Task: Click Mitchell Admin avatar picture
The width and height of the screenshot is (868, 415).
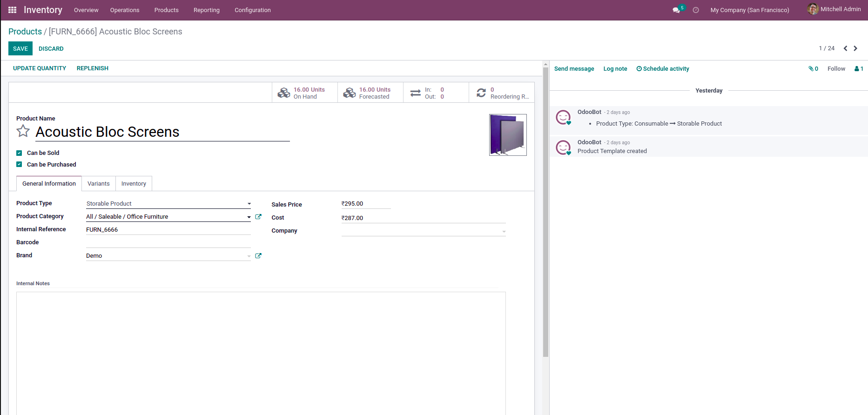Action: tap(813, 9)
